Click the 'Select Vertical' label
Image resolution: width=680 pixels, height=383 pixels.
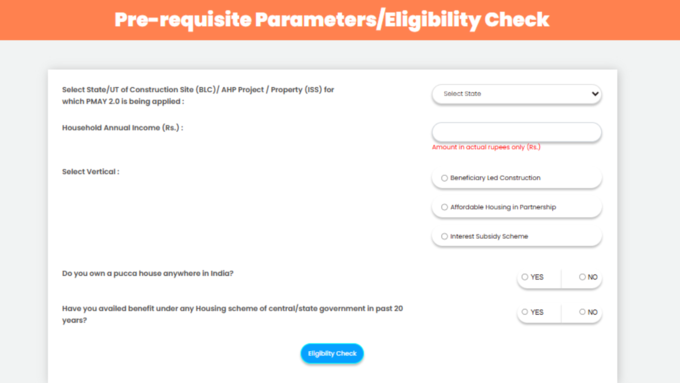91,172
